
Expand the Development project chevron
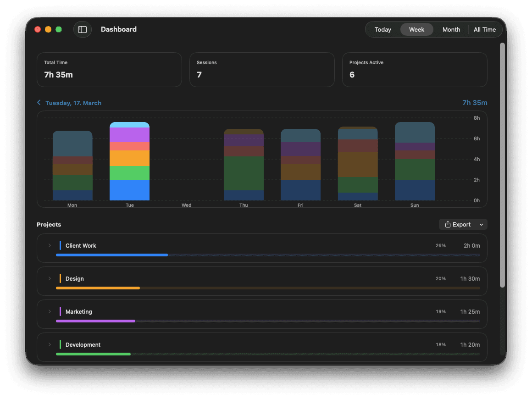(x=50, y=345)
